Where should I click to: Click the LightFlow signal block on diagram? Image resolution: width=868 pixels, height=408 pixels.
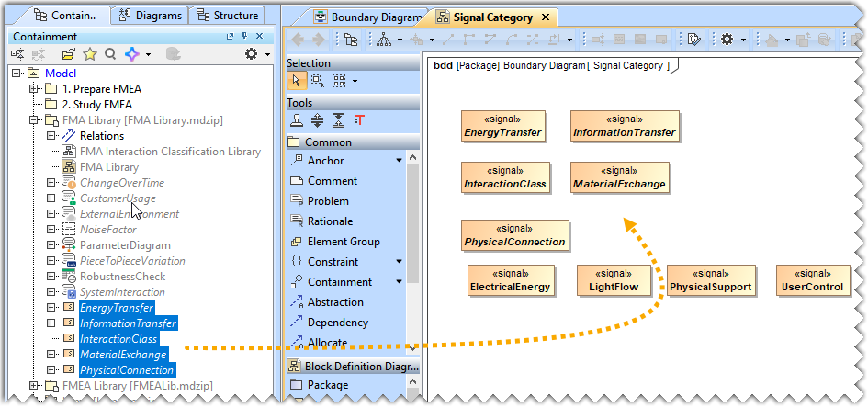pos(614,280)
